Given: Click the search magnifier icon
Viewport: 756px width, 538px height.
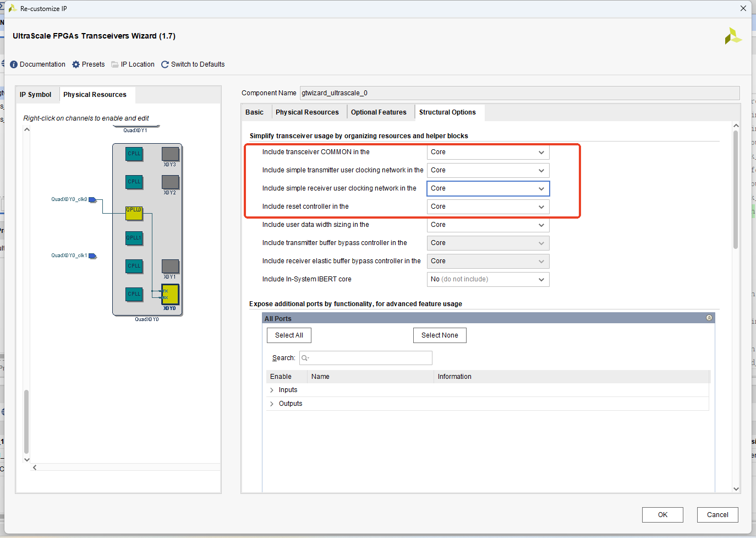Looking at the screenshot, I should tap(305, 358).
